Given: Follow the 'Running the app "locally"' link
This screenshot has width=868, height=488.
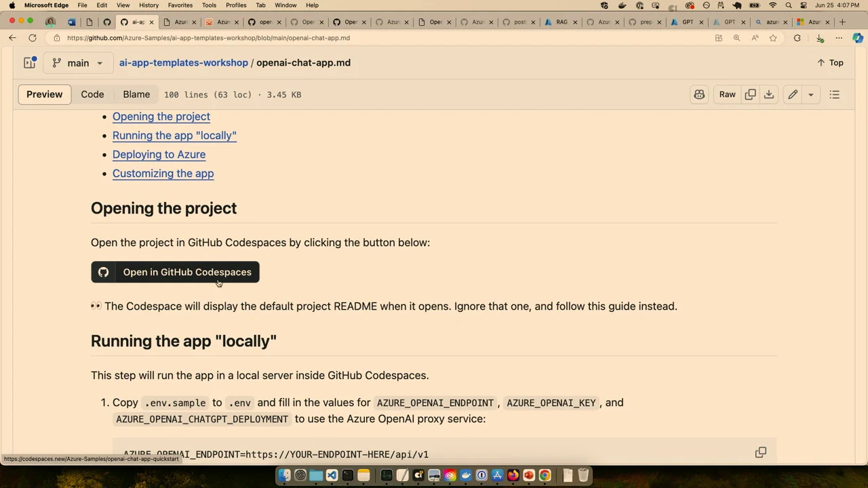Looking at the screenshot, I should [174, 136].
